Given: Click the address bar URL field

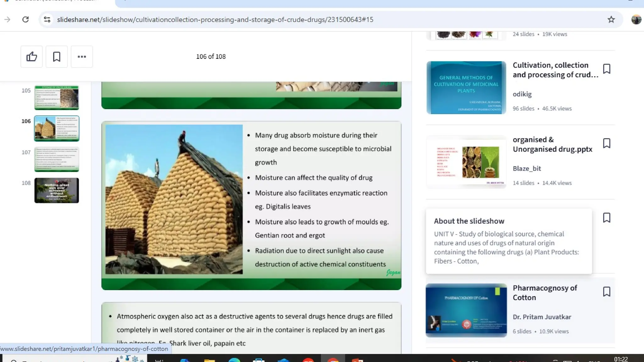Looking at the screenshot, I should [215, 19].
